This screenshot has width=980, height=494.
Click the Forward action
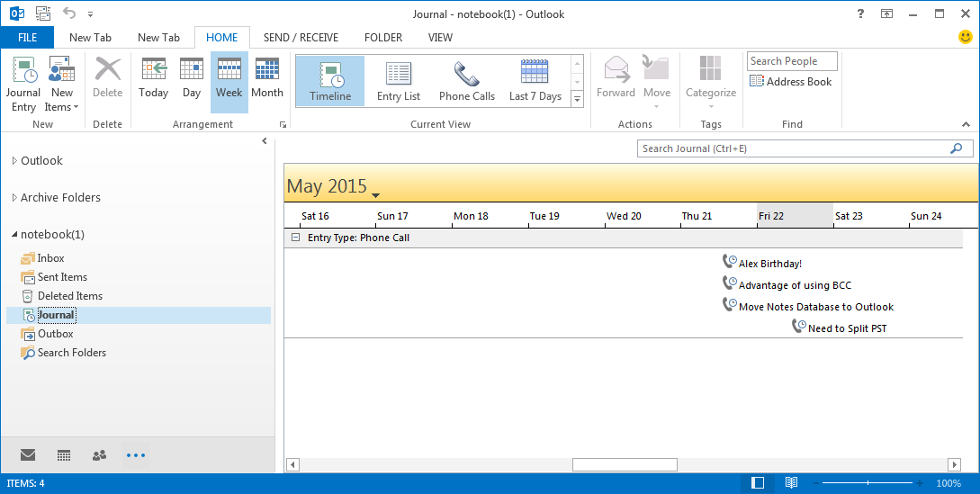pyautogui.click(x=616, y=78)
